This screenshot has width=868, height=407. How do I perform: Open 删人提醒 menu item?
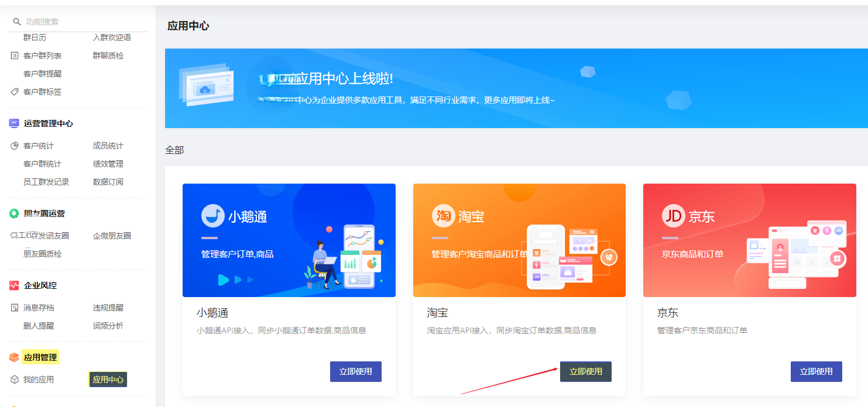39,326
